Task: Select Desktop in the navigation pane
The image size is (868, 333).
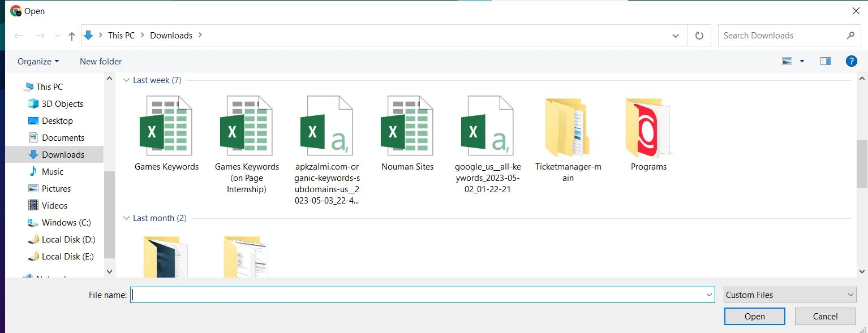Action: [57, 120]
